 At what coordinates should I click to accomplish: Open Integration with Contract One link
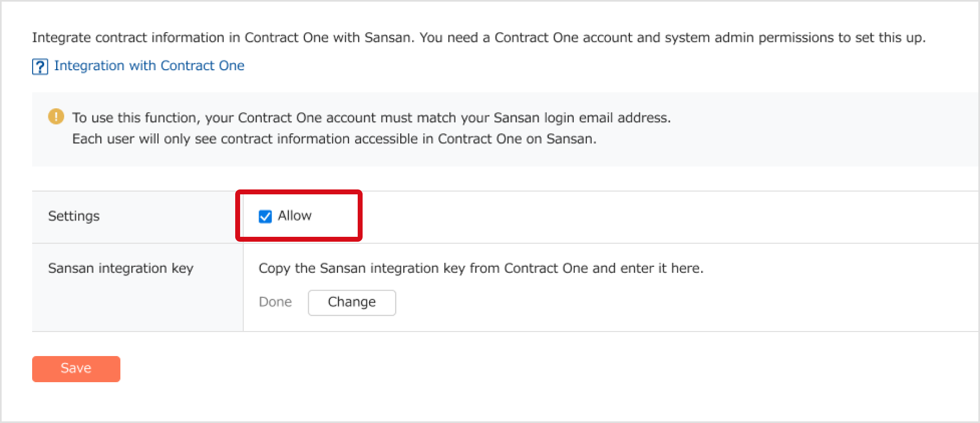[149, 65]
